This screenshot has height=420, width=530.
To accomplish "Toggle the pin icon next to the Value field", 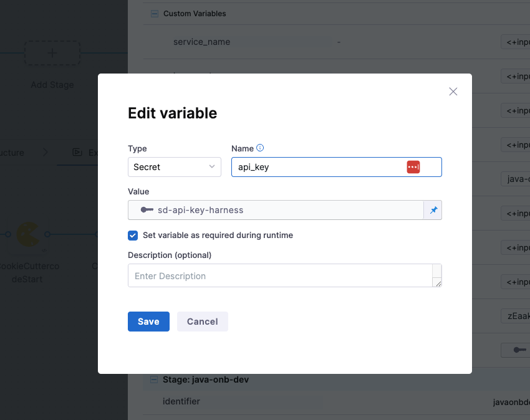I will tap(433, 210).
